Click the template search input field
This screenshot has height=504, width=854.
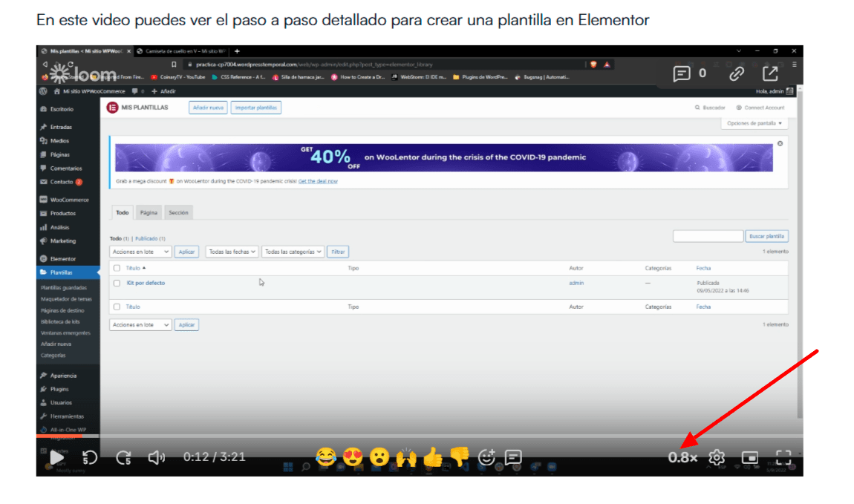(x=707, y=236)
